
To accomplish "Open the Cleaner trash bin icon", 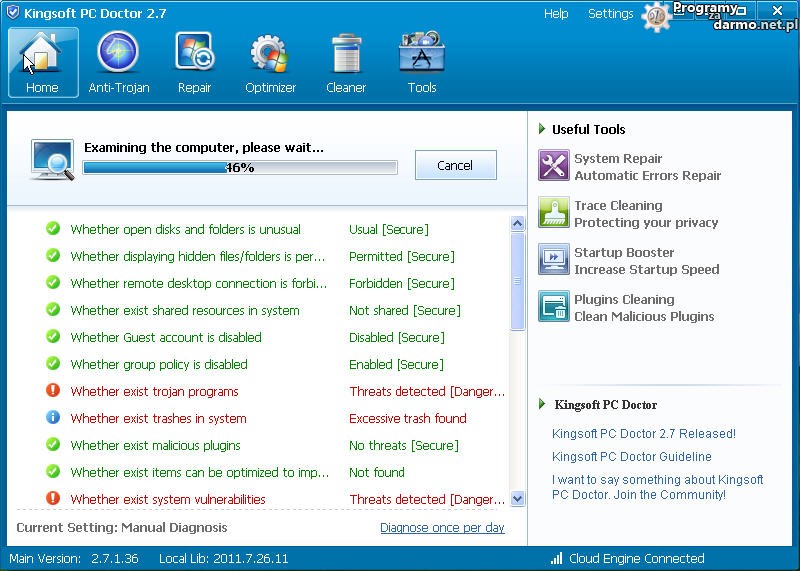I will pyautogui.click(x=345, y=52).
